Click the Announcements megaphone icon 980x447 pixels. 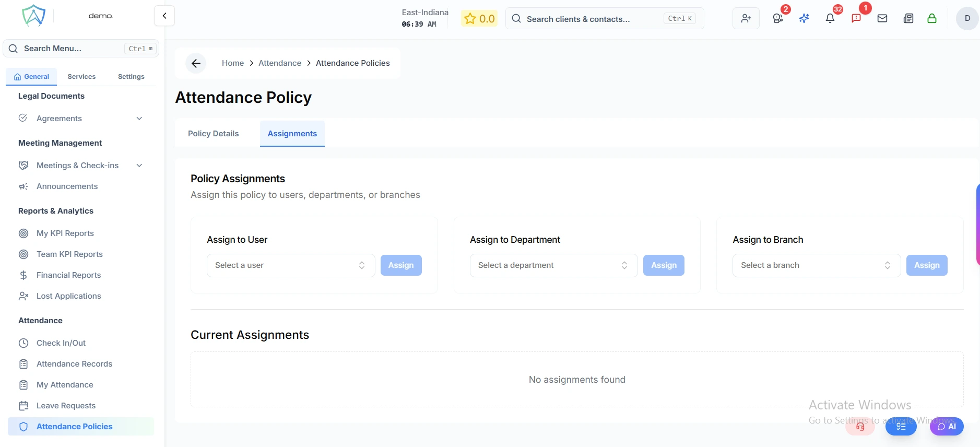click(x=23, y=186)
